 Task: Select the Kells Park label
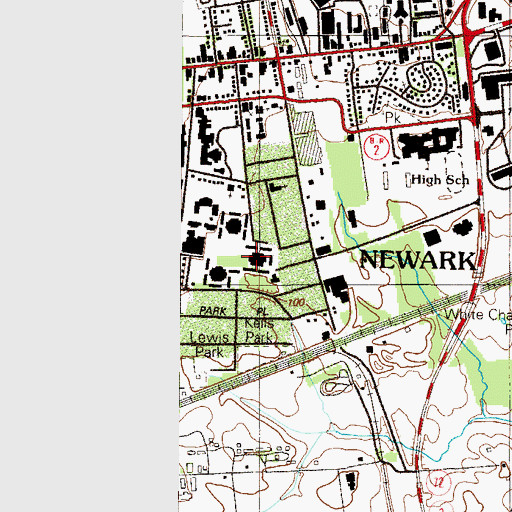259,330
